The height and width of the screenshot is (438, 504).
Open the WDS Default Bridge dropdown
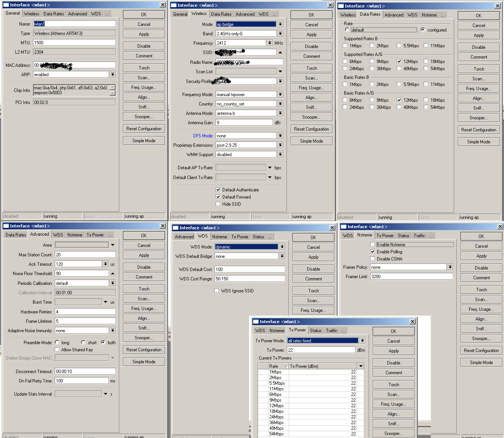(282, 256)
